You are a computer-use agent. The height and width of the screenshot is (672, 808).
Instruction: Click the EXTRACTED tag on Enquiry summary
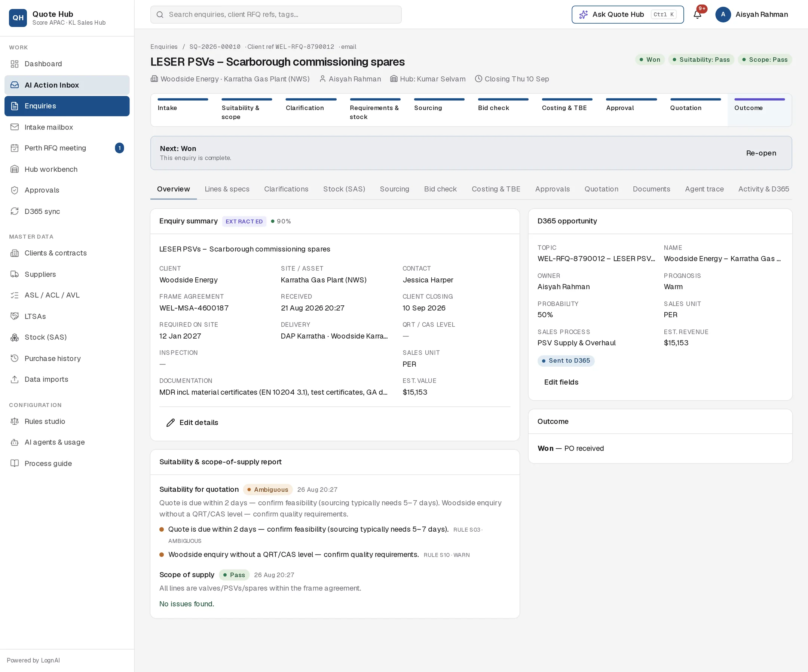tap(244, 221)
